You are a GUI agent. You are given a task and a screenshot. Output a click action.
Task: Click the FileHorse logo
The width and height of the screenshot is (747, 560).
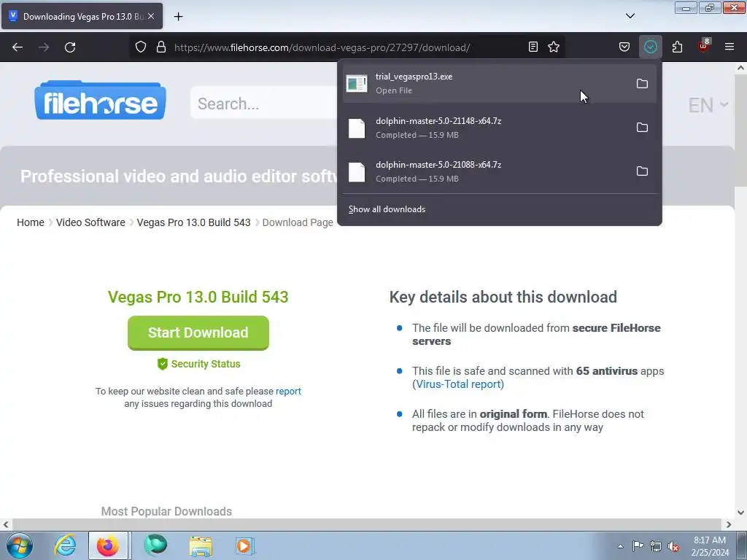(100, 100)
